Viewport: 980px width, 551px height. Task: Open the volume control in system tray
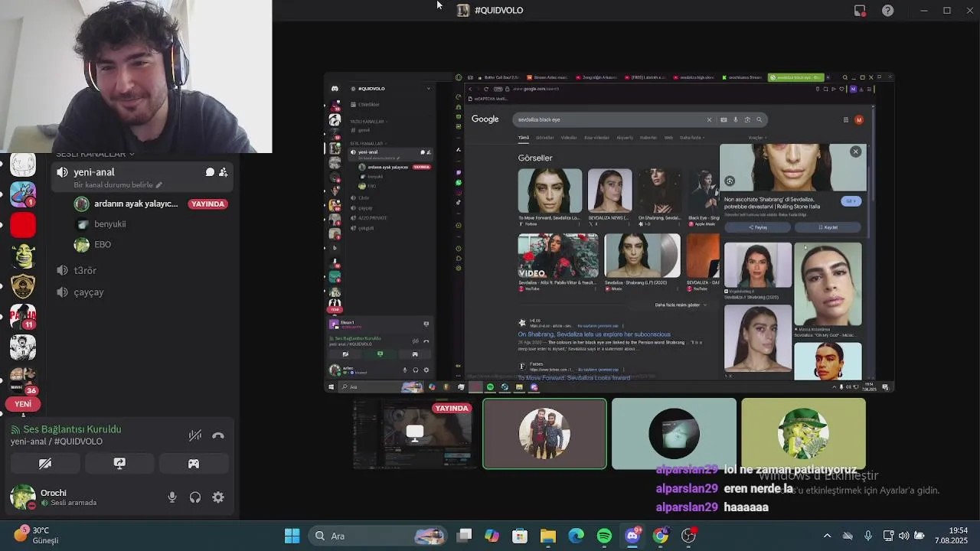coord(904,536)
